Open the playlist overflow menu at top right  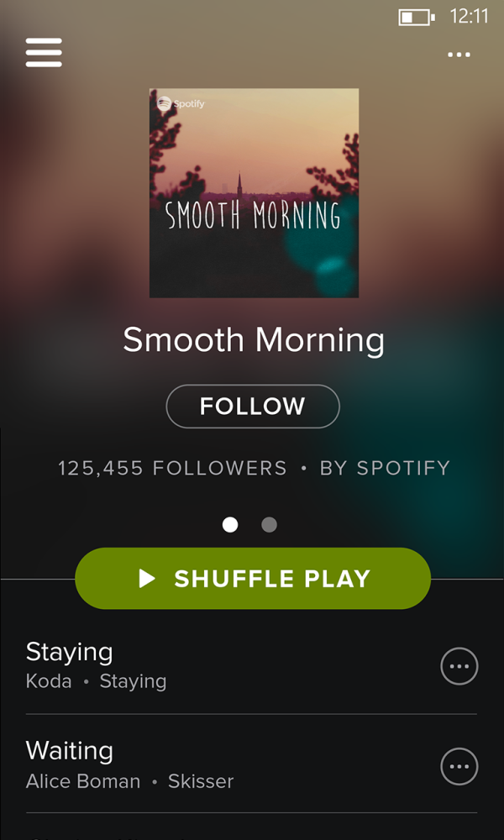459,55
